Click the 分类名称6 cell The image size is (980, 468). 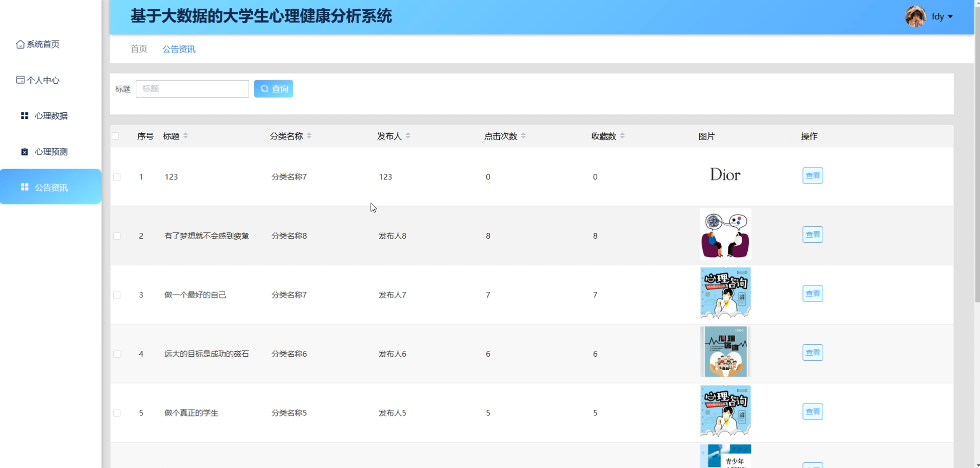coord(289,354)
